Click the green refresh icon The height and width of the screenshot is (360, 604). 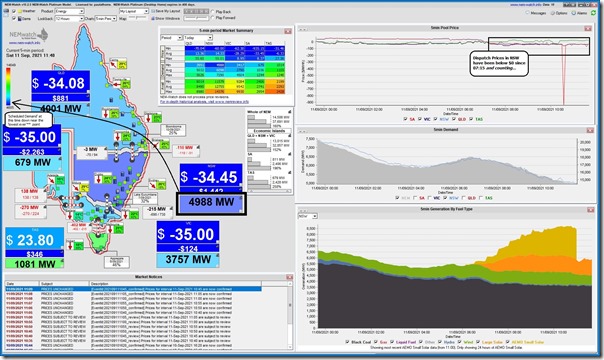coord(593,13)
